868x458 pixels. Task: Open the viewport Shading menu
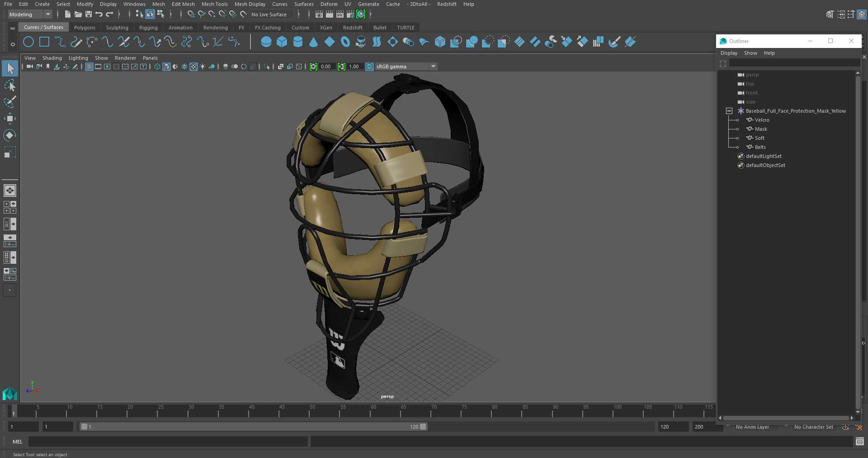pos(52,58)
